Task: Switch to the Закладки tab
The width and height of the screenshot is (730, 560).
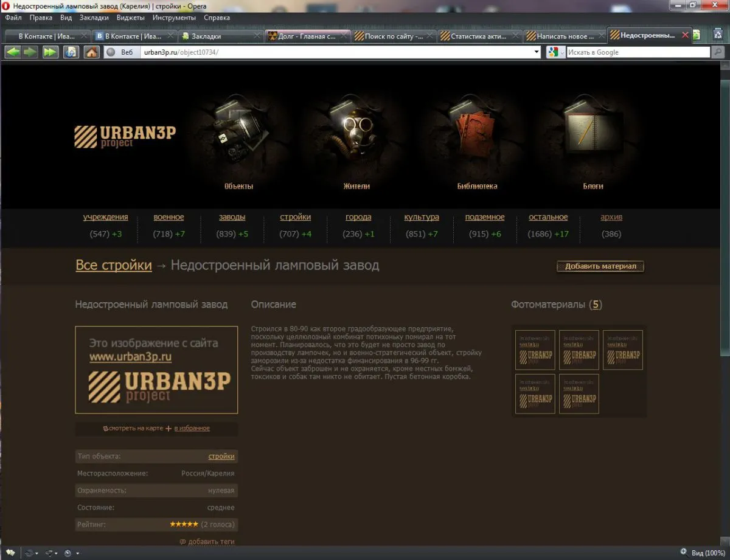Action: coord(220,36)
